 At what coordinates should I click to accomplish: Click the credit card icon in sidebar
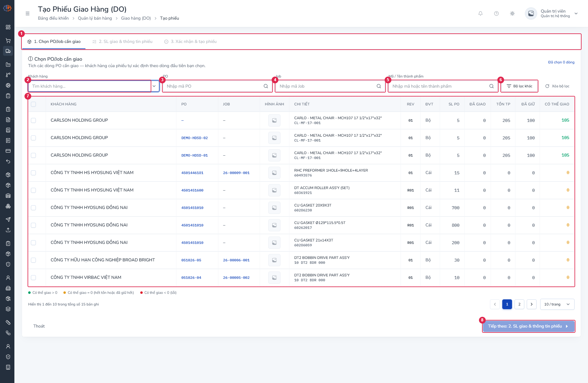(x=8, y=151)
